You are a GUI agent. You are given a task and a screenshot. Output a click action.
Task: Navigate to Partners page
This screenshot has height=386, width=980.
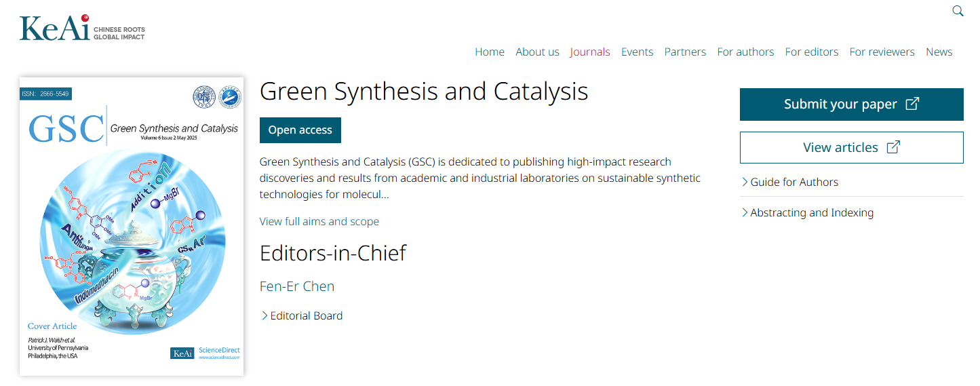click(x=685, y=52)
